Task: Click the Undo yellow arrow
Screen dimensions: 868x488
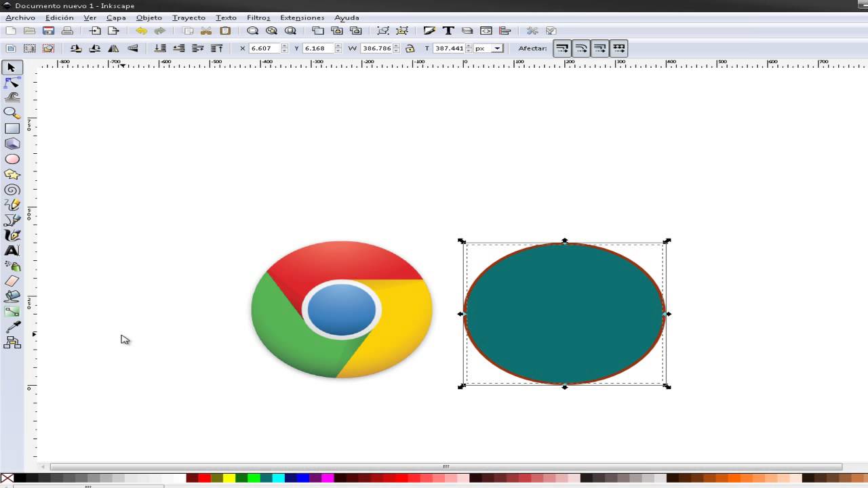Action: [x=141, y=30]
